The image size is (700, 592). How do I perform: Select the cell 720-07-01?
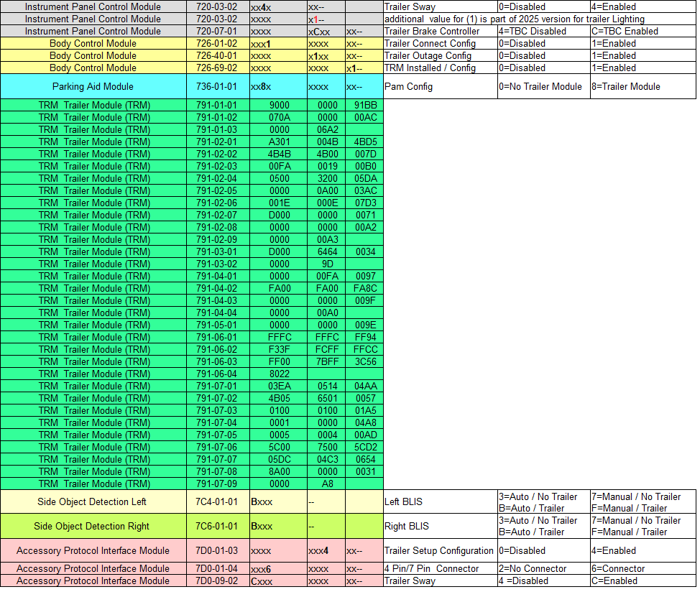[x=218, y=31]
